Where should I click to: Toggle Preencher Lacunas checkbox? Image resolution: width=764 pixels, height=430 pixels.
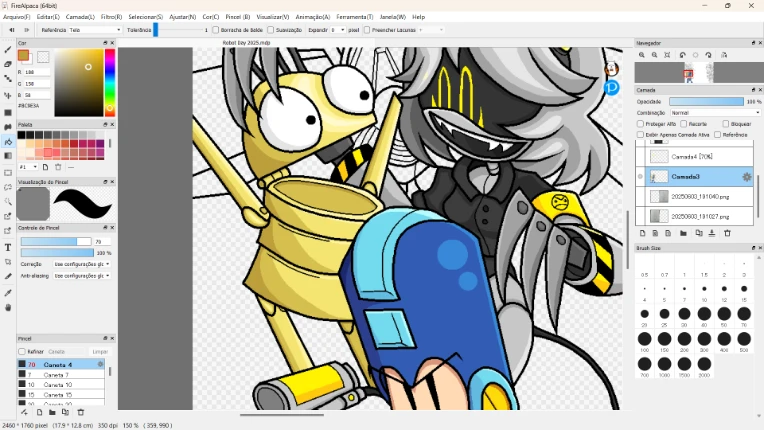[367, 30]
